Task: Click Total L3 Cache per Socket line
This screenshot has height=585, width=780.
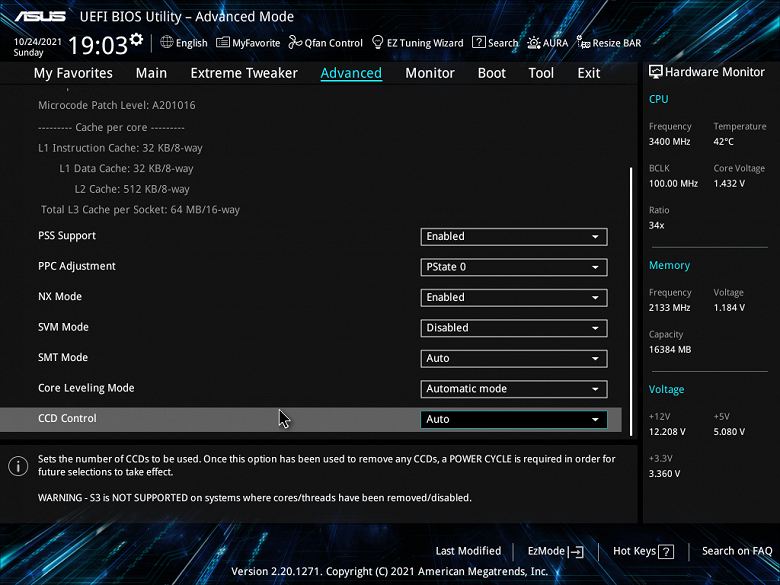Action: point(140,210)
